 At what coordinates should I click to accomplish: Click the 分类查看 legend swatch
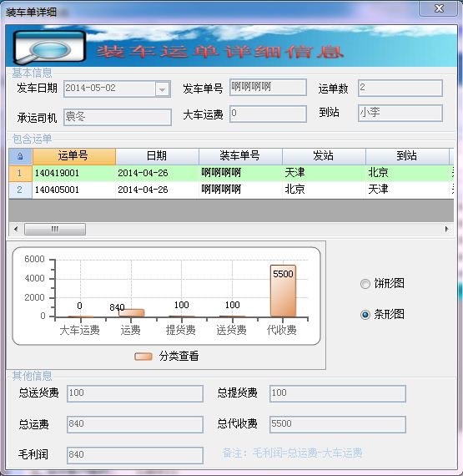pos(143,356)
